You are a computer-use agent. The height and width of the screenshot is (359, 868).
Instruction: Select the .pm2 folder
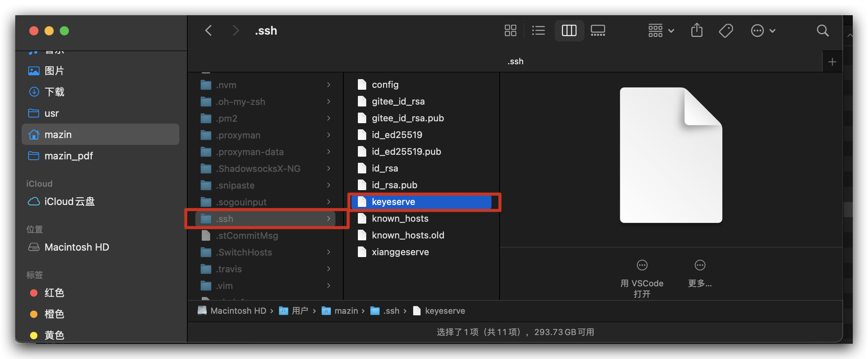point(265,118)
